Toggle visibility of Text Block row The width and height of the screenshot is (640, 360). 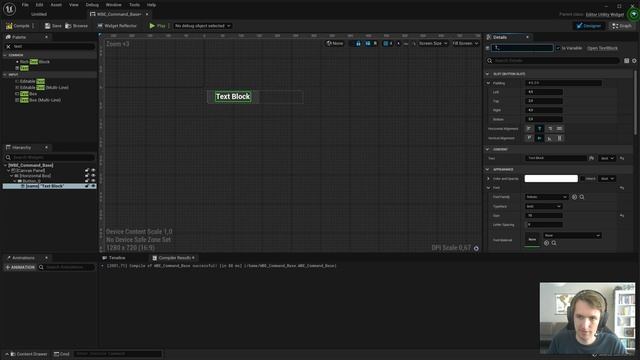point(93,186)
